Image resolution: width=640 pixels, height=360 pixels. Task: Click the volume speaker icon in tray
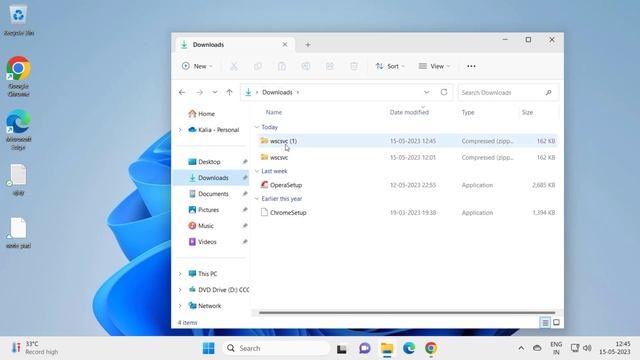click(x=587, y=348)
